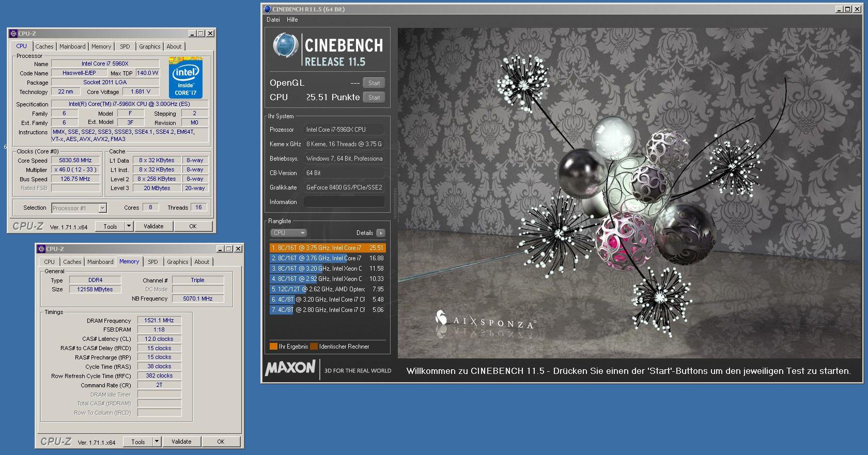This screenshot has width=868, height=455.
Task: Switch to Caches tab in the CPU-Z processor window
Action: 44,46
